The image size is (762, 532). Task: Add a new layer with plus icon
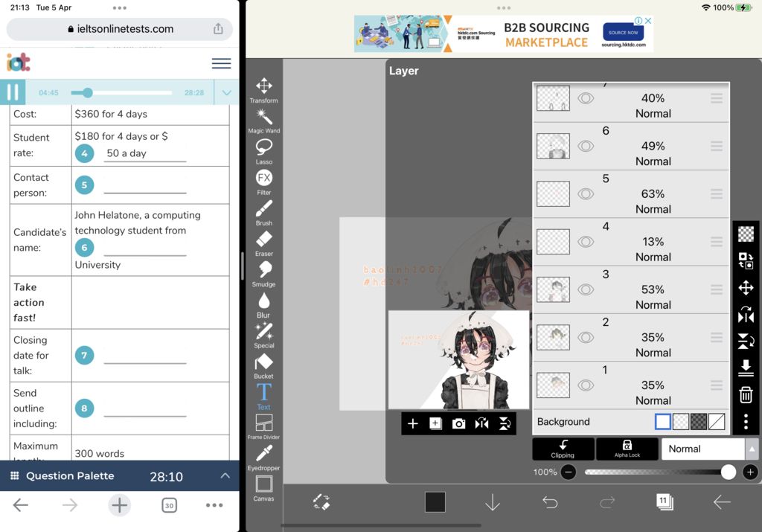click(x=412, y=423)
